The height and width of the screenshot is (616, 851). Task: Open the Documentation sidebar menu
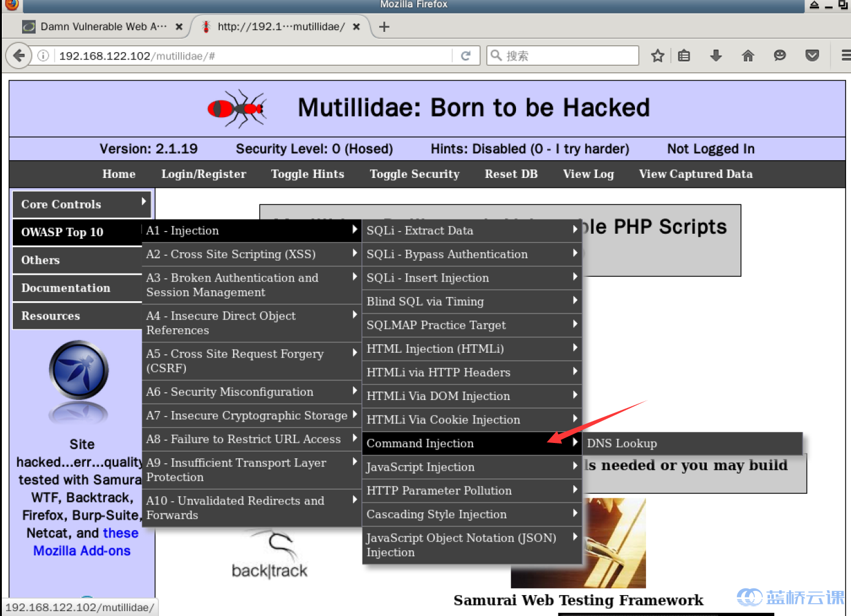[x=77, y=288]
